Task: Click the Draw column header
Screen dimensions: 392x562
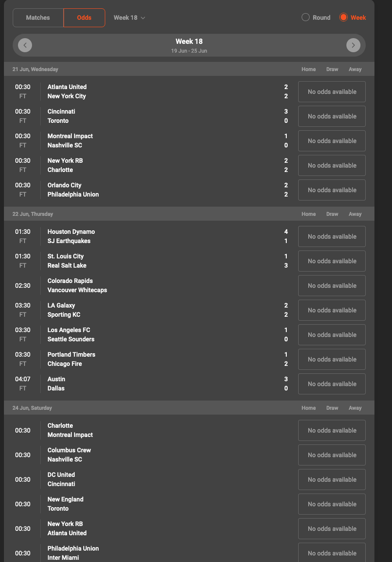Action: point(332,69)
